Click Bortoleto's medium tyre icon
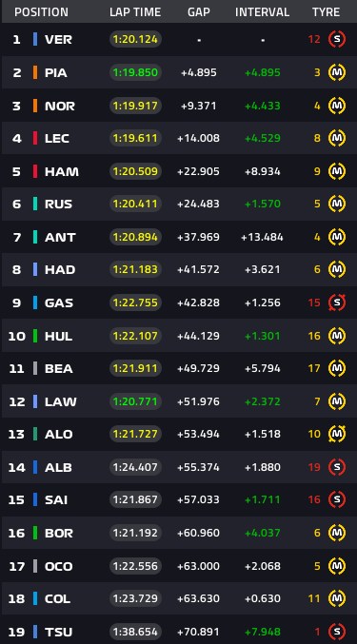The height and width of the screenshot is (644, 357). [337, 533]
